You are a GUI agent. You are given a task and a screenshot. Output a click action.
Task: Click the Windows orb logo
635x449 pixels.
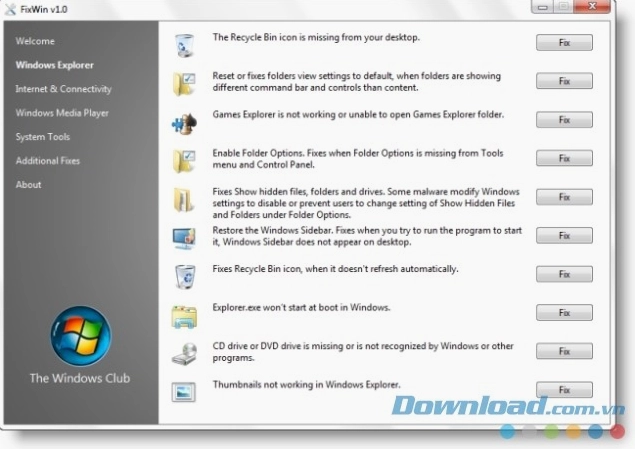pos(81,336)
